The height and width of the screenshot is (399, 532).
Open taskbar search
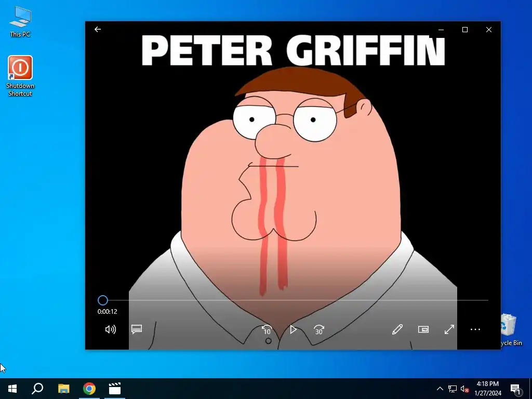[37, 389]
